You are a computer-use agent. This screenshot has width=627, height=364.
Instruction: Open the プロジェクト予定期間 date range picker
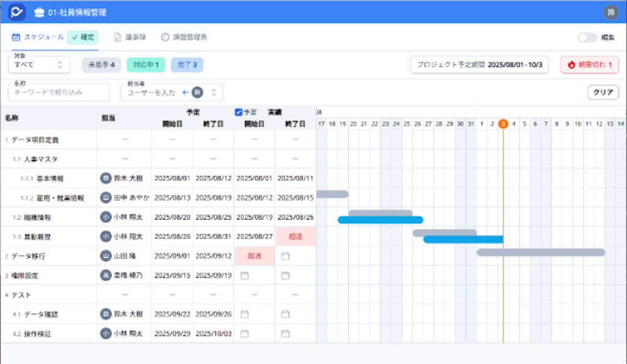click(479, 64)
